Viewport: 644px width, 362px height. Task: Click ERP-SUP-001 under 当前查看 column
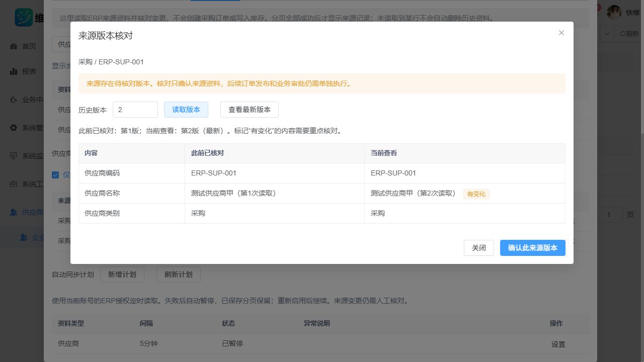coord(393,173)
